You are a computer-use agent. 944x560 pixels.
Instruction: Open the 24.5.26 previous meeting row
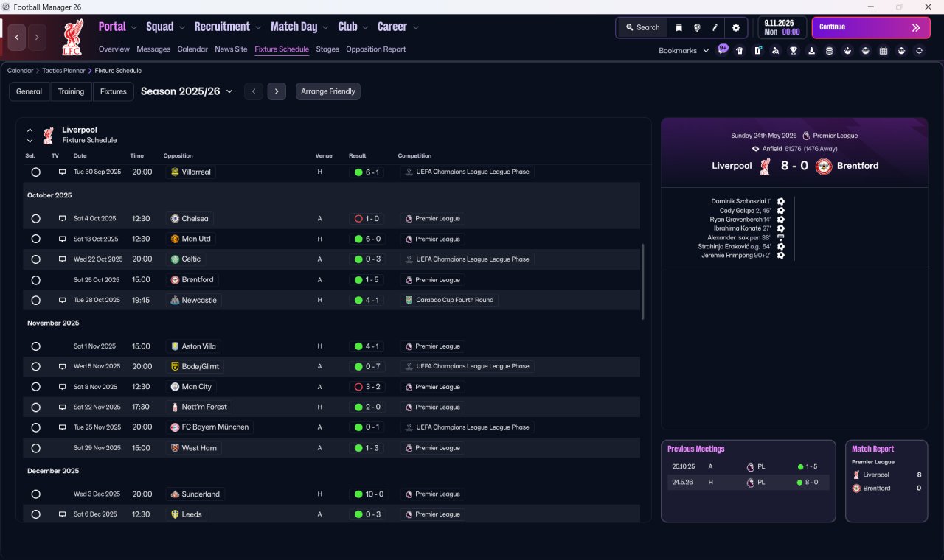click(748, 483)
